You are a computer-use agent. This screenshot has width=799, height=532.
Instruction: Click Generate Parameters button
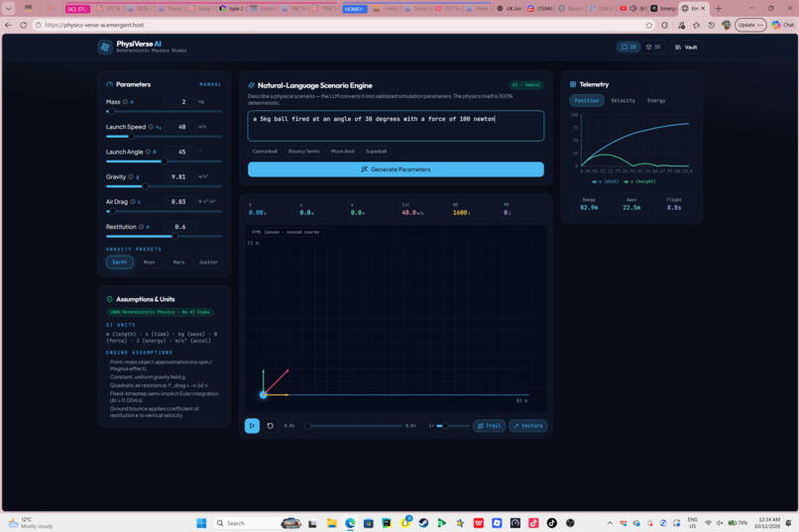(396, 169)
